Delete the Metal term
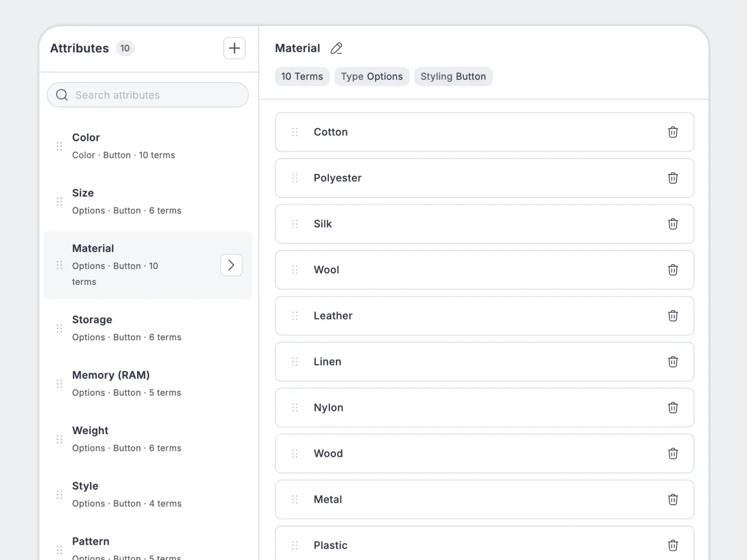 click(673, 500)
